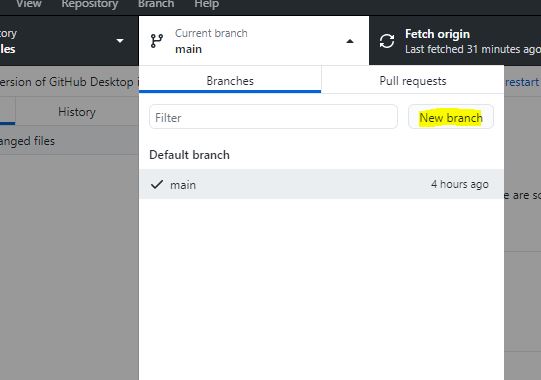Click into the Filter branches field
Screen dimensions: 541x380
click(273, 117)
